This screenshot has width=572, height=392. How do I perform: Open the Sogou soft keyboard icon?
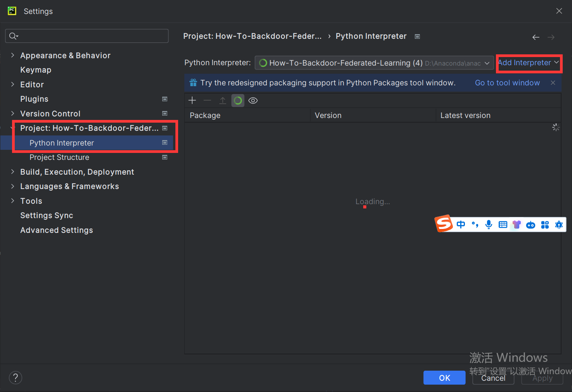click(x=503, y=225)
